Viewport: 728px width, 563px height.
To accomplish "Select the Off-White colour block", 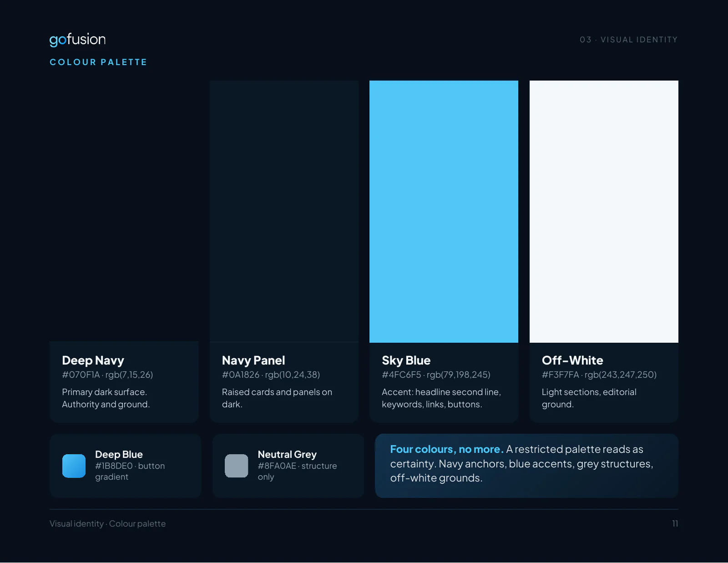I will click(x=604, y=211).
